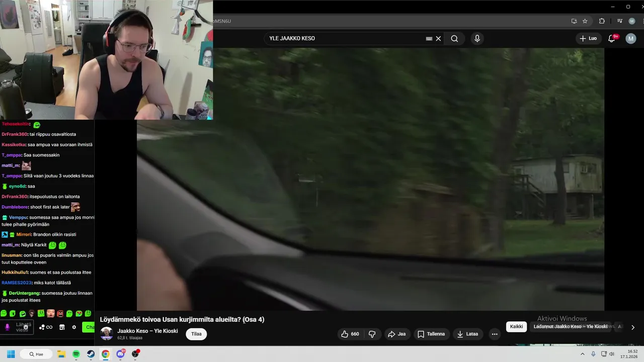Screen dimensions: 644x362
Task: Click the streamer webcam overlay
Action: 106,60
